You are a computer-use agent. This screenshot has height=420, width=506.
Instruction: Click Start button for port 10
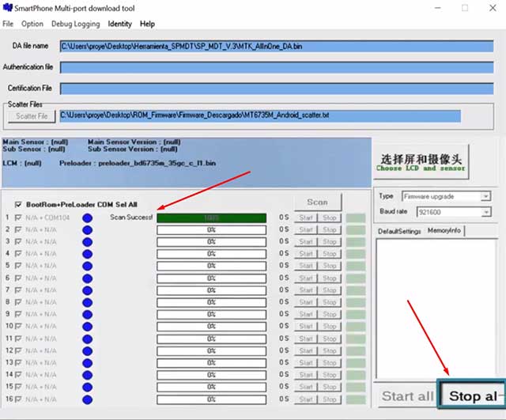click(x=306, y=327)
